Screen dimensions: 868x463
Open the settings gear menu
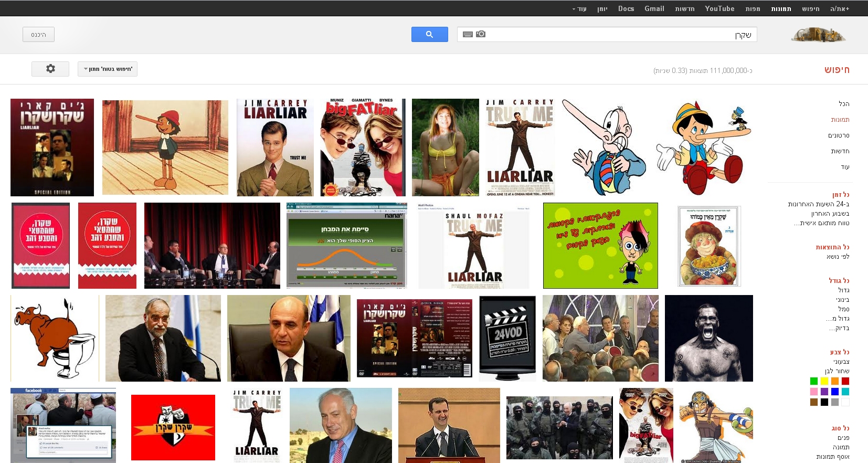coord(50,69)
